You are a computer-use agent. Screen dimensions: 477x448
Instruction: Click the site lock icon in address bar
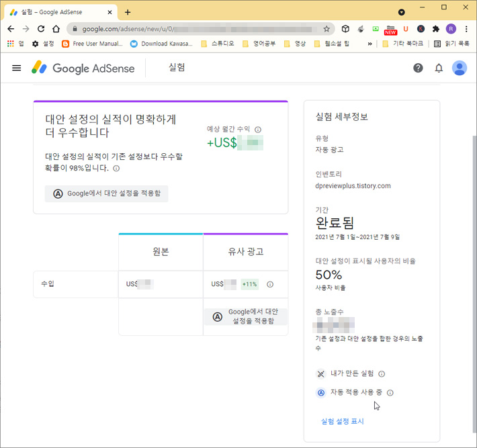(75, 29)
